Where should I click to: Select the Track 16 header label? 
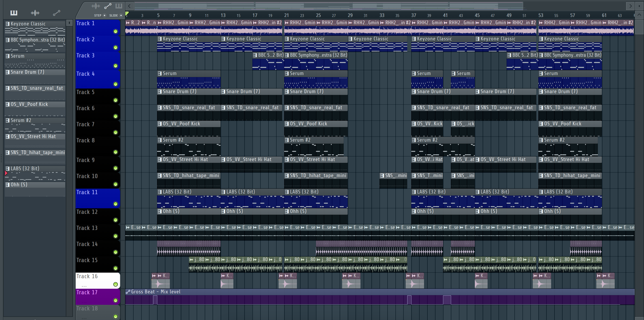point(87,276)
